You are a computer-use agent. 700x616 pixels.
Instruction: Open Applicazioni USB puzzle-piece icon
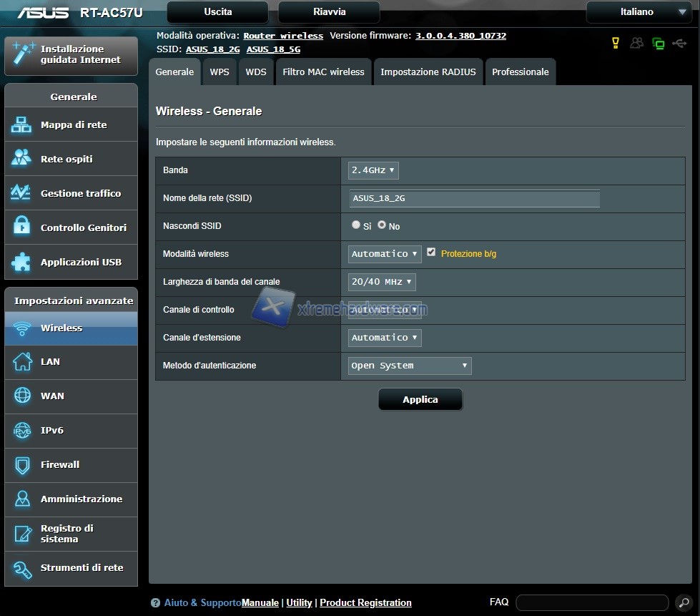[x=21, y=262]
